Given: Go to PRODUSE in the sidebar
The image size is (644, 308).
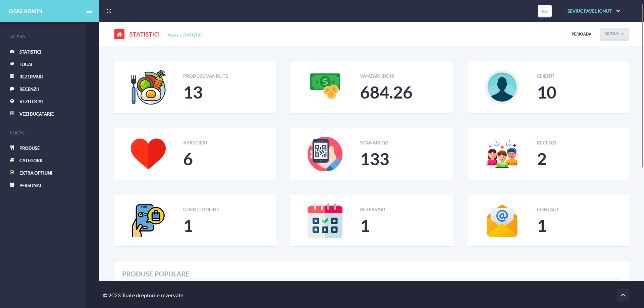Looking at the screenshot, I should coord(30,148).
